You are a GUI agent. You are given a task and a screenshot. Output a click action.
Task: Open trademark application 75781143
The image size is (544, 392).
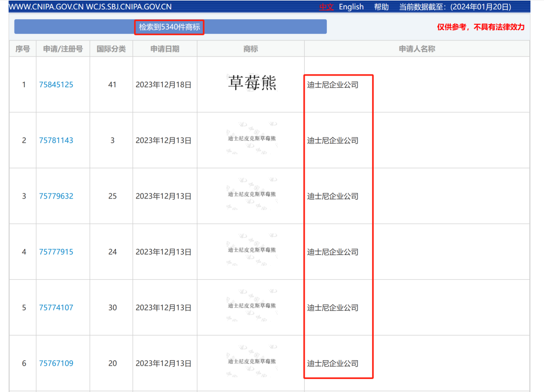pyautogui.click(x=56, y=141)
